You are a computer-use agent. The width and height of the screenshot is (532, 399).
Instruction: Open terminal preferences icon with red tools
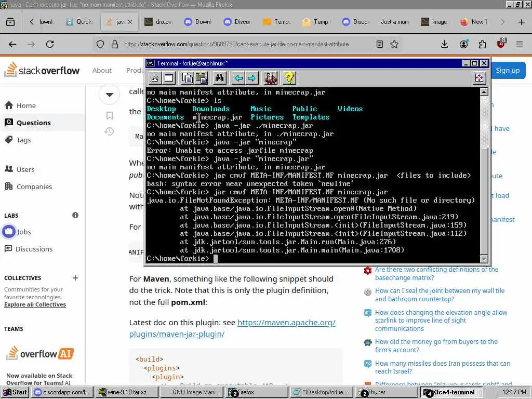[x=271, y=78]
